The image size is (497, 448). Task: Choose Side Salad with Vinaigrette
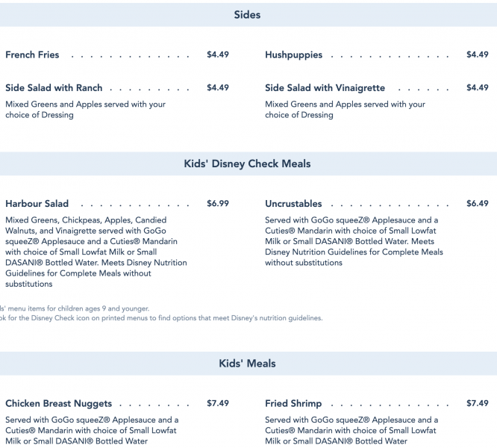coord(325,88)
